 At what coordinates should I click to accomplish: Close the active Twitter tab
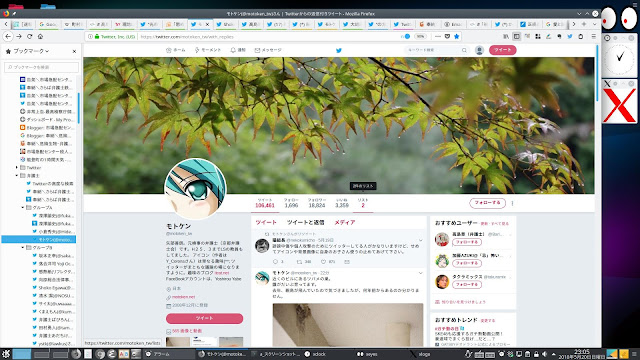click(207, 24)
